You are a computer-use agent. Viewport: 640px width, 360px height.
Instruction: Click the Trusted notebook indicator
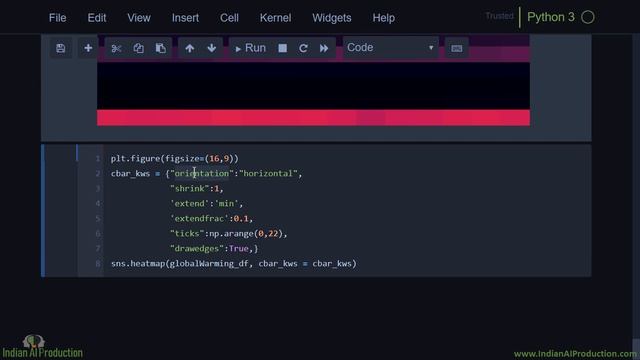[500, 16]
